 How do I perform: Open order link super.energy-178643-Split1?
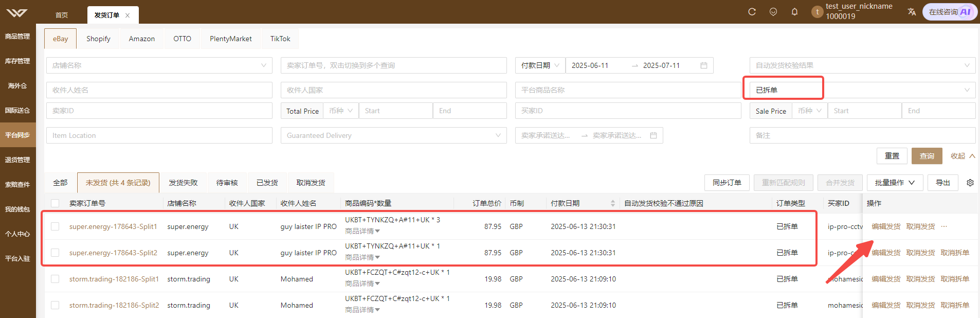point(113,226)
